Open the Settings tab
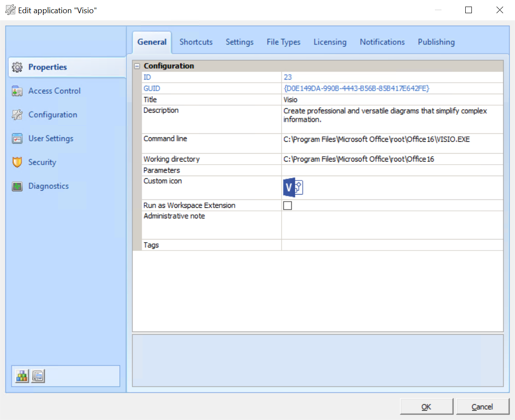This screenshot has height=420, width=515. [240, 42]
